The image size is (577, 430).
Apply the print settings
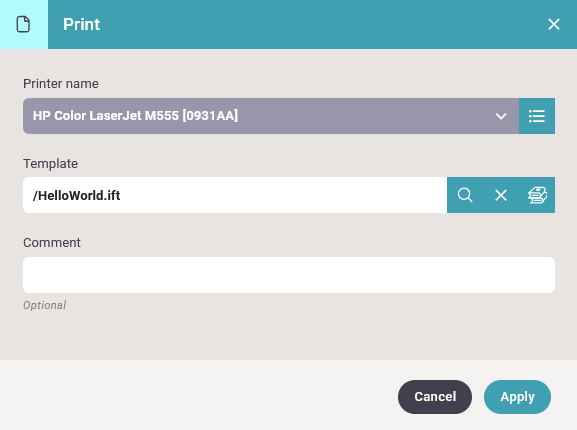pyautogui.click(x=517, y=397)
